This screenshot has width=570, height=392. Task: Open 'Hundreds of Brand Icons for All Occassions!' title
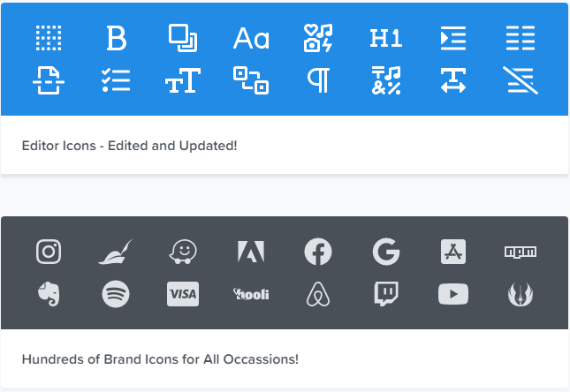tap(160, 359)
